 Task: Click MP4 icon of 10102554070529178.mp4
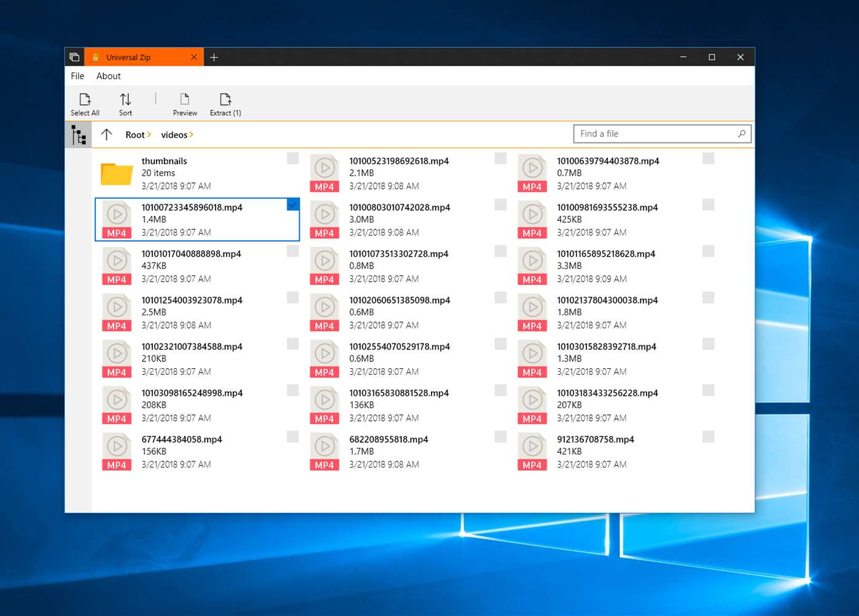324,360
